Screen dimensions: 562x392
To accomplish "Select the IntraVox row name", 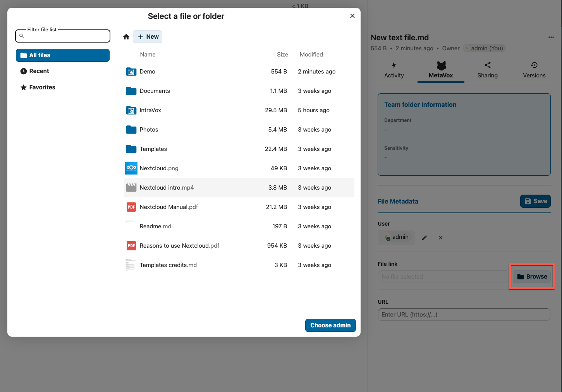I will tap(150, 110).
